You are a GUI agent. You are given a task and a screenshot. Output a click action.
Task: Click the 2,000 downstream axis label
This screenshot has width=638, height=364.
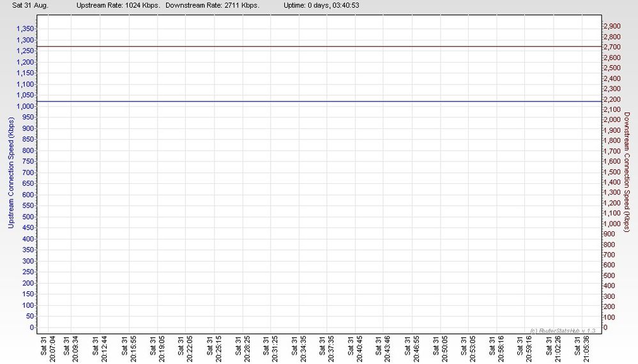click(612, 119)
